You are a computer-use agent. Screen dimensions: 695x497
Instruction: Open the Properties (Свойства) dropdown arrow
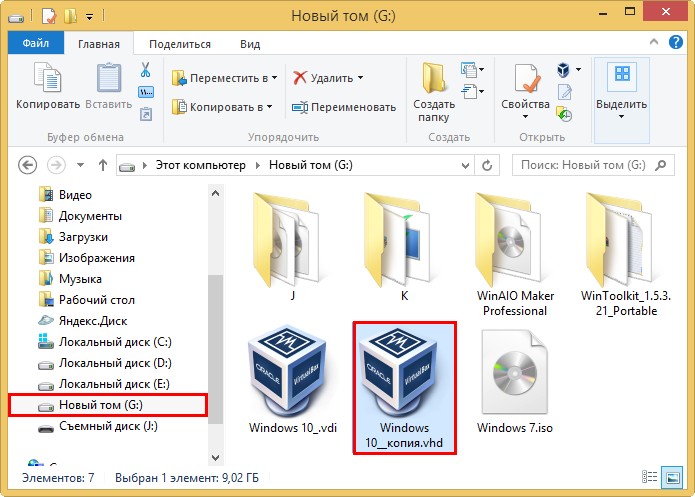tap(525, 117)
